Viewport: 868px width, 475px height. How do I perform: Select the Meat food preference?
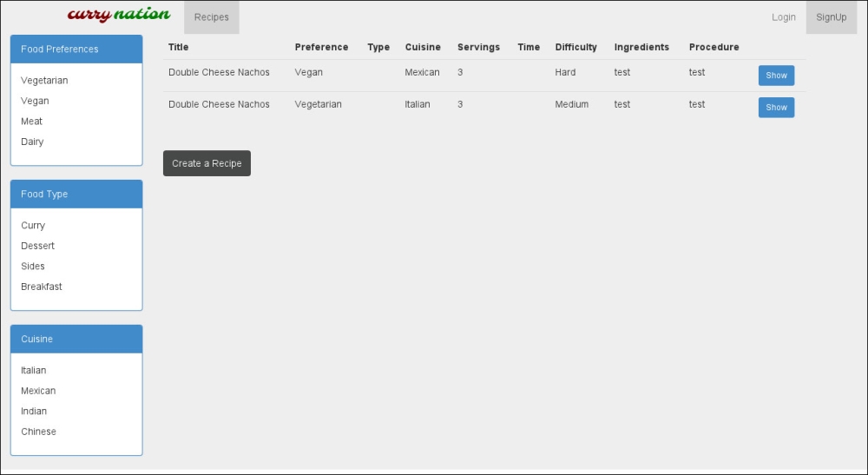[31, 122]
